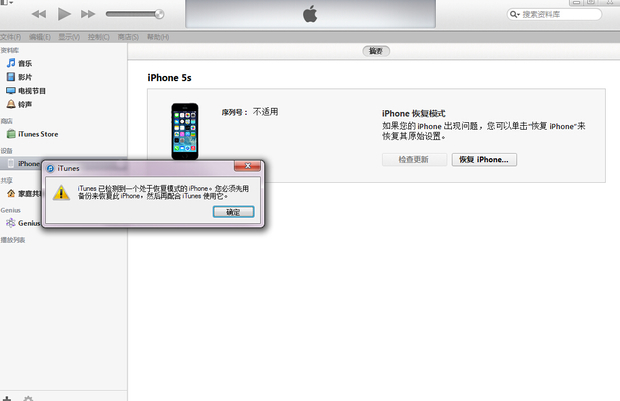Select the 摘要 summary tab
Viewport: 620px width, 401px height.
(376, 51)
